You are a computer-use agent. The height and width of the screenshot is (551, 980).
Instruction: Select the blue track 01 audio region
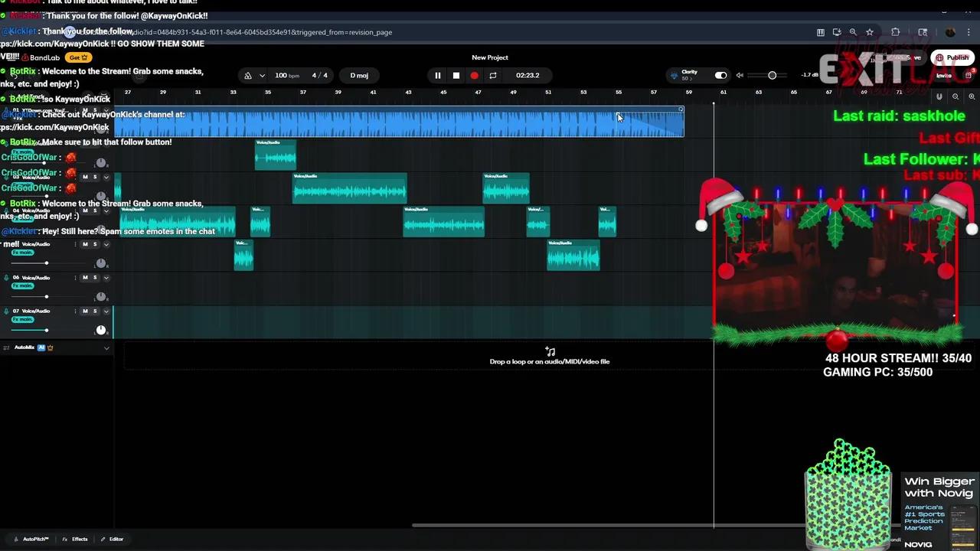pos(398,122)
